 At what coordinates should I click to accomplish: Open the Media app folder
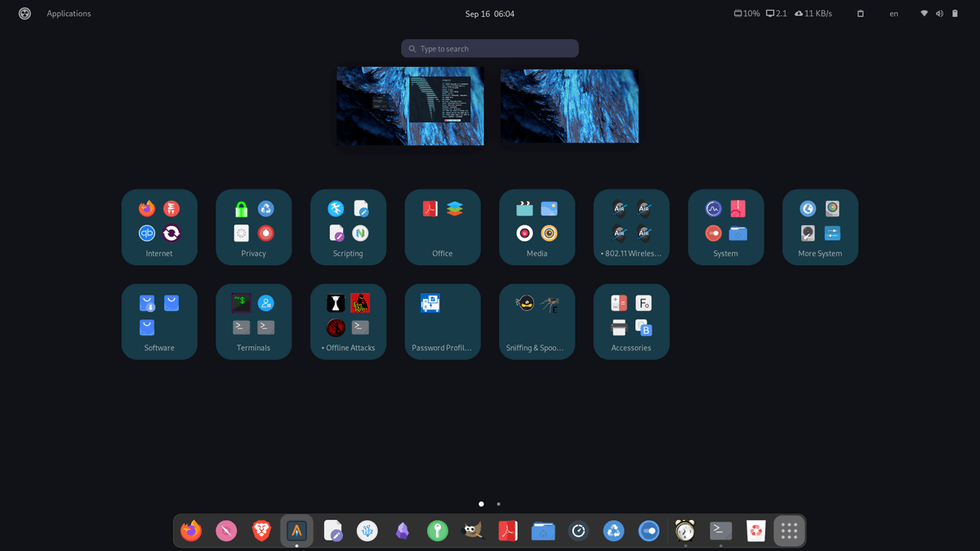537,227
